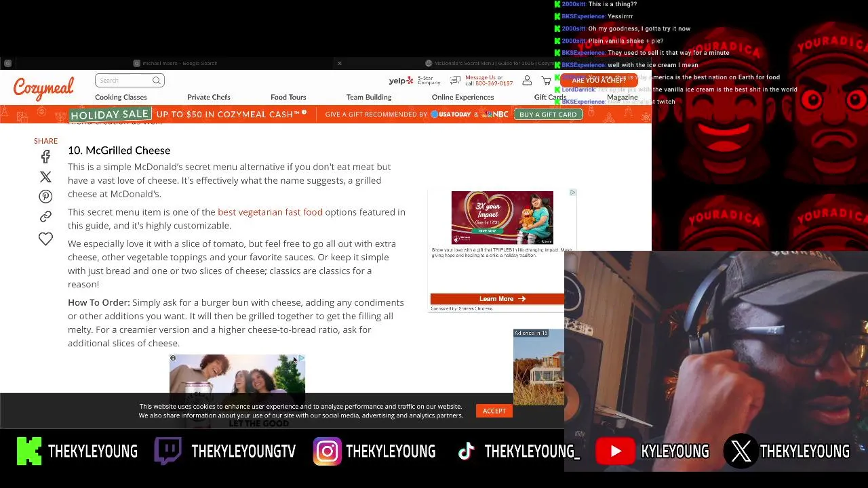This screenshot has width=868, height=488.
Task: Click the Cozymeal logo
Action: pyautogui.click(x=43, y=88)
